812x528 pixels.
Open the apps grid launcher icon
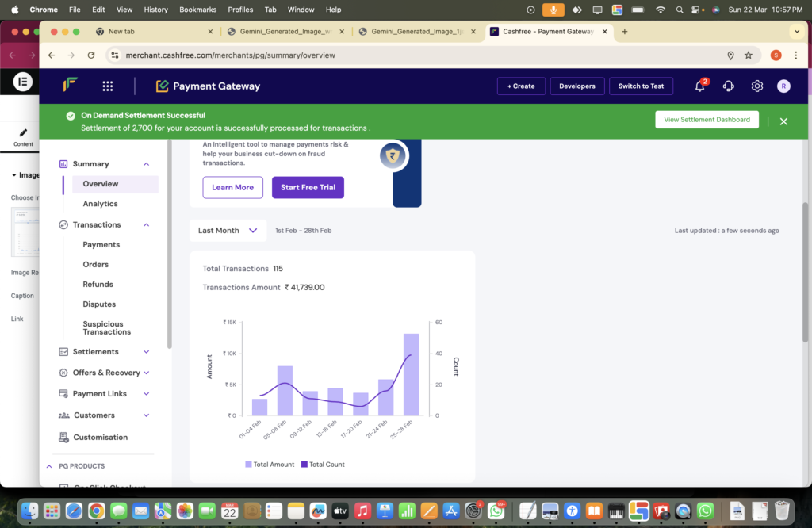click(108, 86)
